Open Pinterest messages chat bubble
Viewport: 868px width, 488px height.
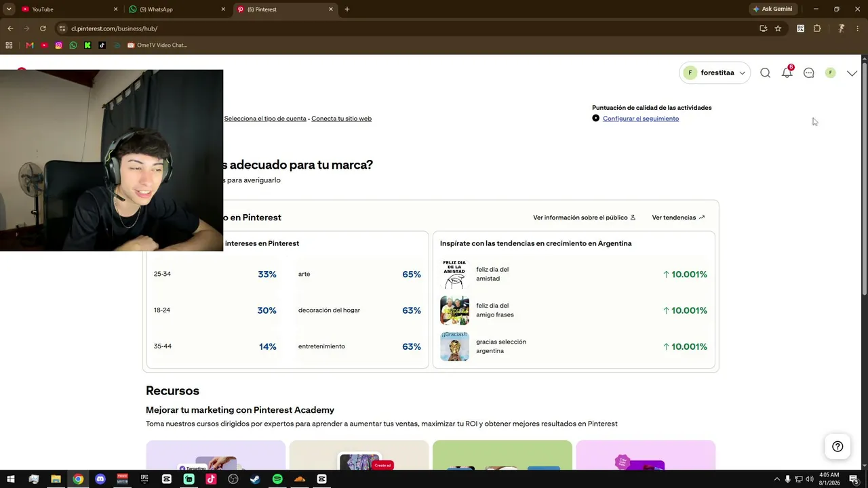point(808,73)
